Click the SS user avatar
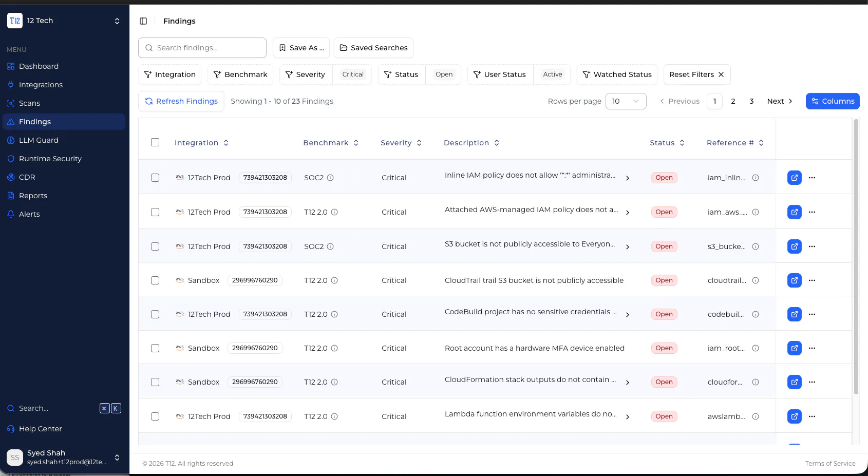Screen dimensions: 868x476 tap(15, 457)
